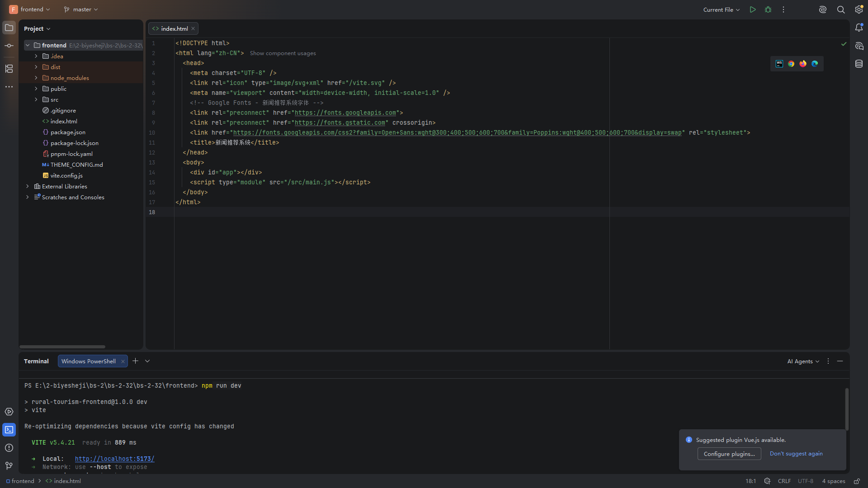Image resolution: width=868 pixels, height=488 pixels.
Task: Open the More tool windows ellipsis
Action: (x=9, y=87)
